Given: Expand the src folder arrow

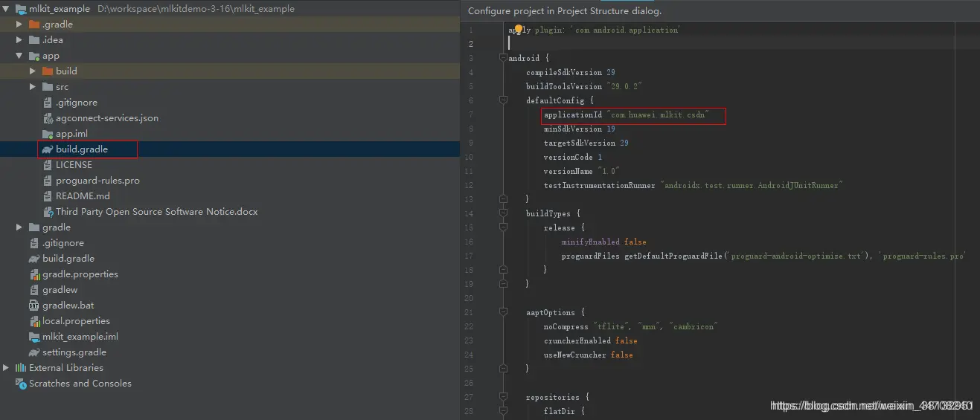Looking at the screenshot, I should [33, 87].
